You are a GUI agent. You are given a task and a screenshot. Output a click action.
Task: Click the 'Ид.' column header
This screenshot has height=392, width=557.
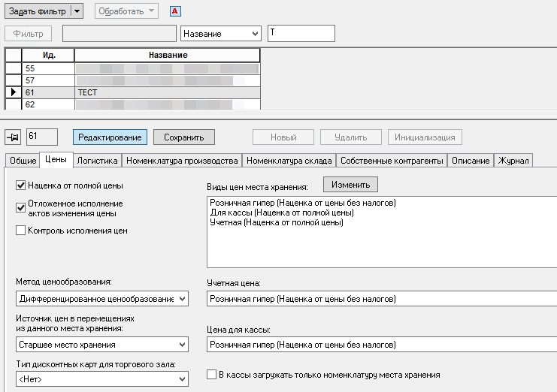click(48, 56)
